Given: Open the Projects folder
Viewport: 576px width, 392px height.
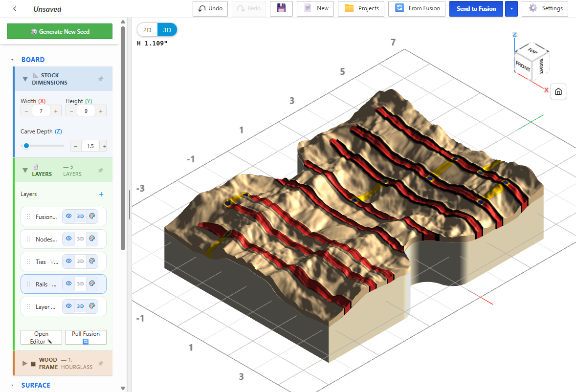Looking at the screenshot, I should tap(361, 8).
